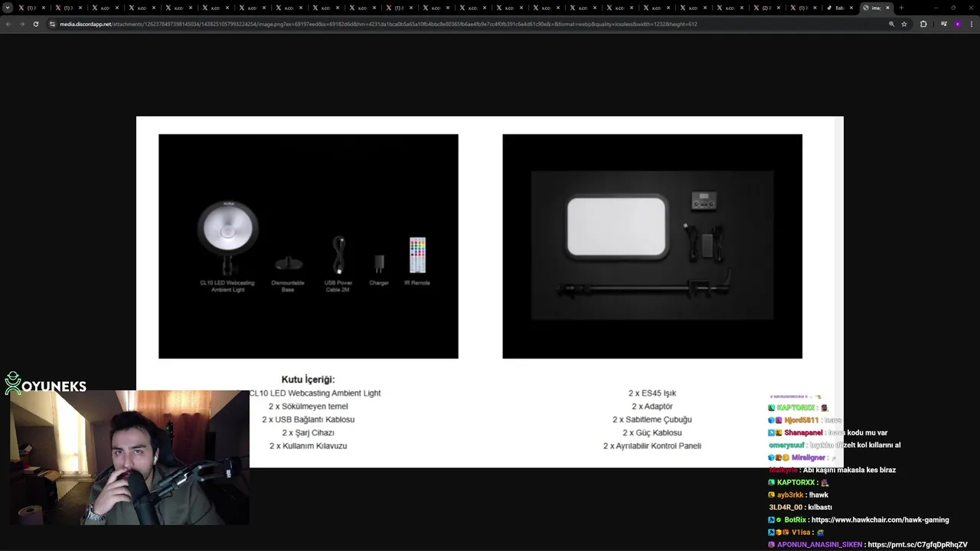Viewport: 980px width, 551px height.
Task: Close the active image tab
Action: click(887, 8)
